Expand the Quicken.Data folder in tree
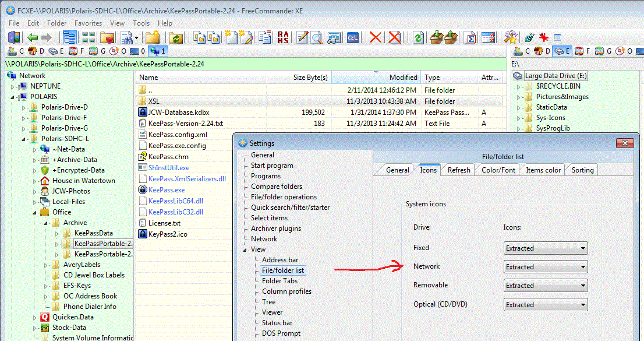The height and width of the screenshot is (341, 644). [x=34, y=318]
